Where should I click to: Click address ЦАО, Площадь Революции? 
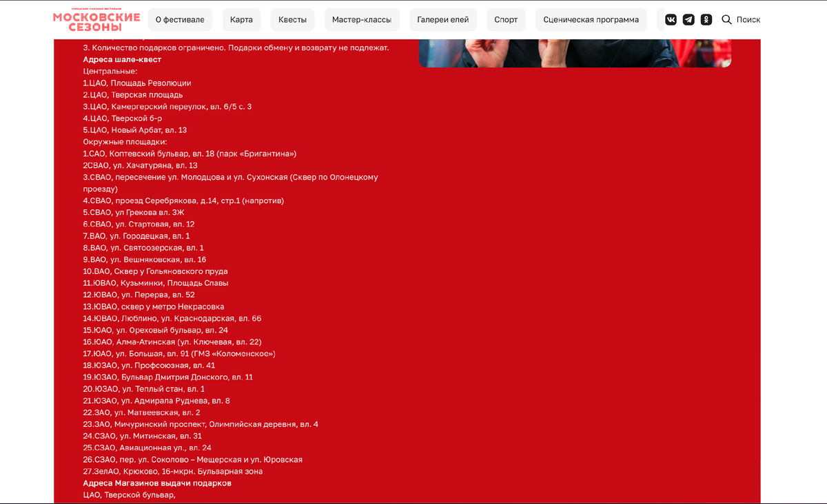137,83
